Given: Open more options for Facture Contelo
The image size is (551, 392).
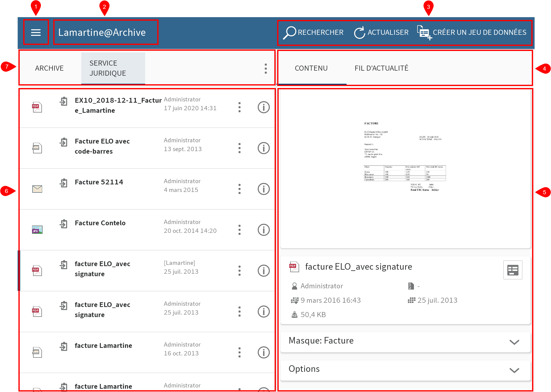Looking at the screenshot, I should coord(239,230).
